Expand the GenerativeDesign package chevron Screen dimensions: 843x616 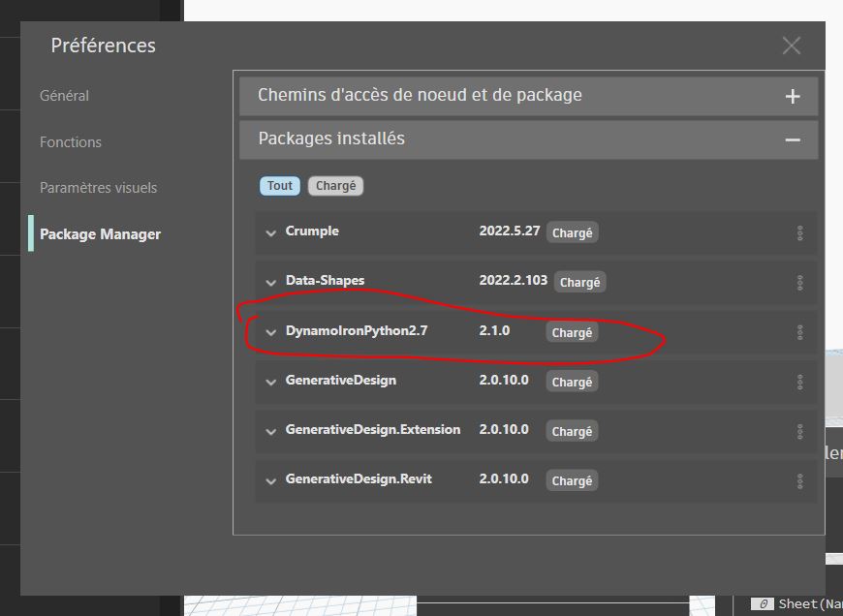pyautogui.click(x=270, y=382)
